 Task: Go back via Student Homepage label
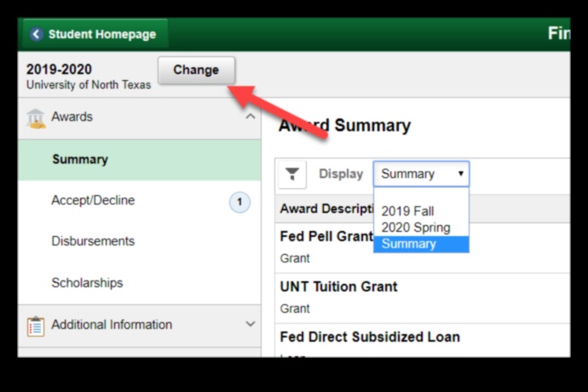102,34
